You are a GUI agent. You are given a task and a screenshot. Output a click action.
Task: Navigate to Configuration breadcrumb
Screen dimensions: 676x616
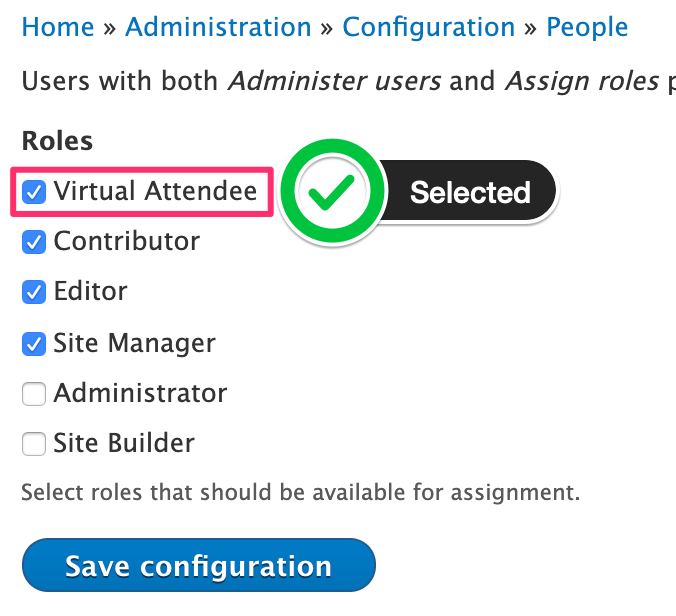[x=431, y=27]
